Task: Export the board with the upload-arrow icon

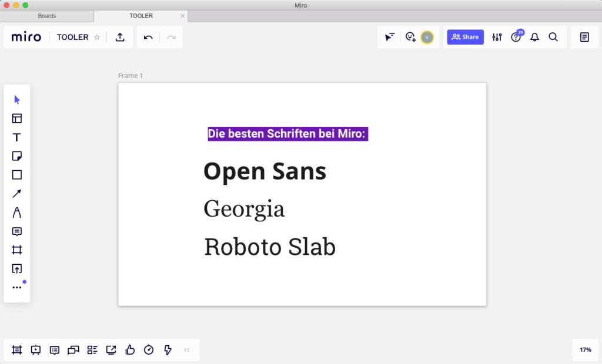Action: 120,37
